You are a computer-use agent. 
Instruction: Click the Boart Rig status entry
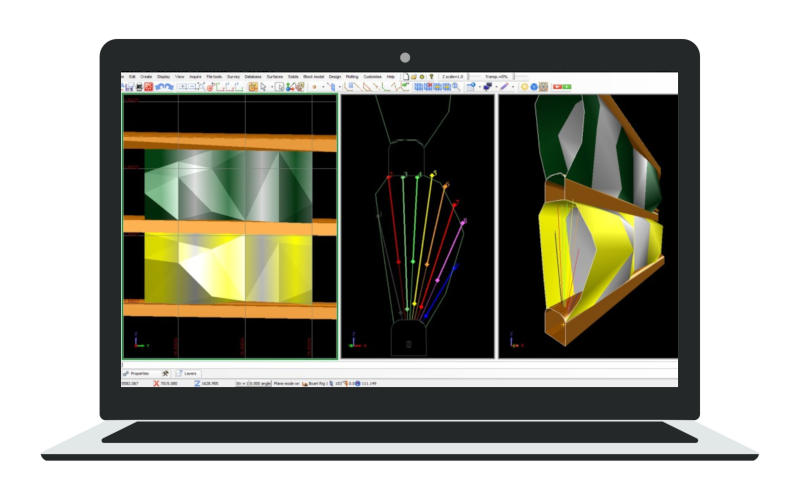pyautogui.click(x=314, y=383)
